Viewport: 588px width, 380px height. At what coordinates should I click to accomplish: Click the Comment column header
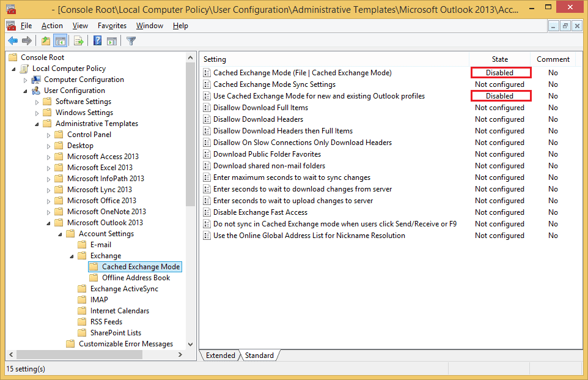click(553, 59)
